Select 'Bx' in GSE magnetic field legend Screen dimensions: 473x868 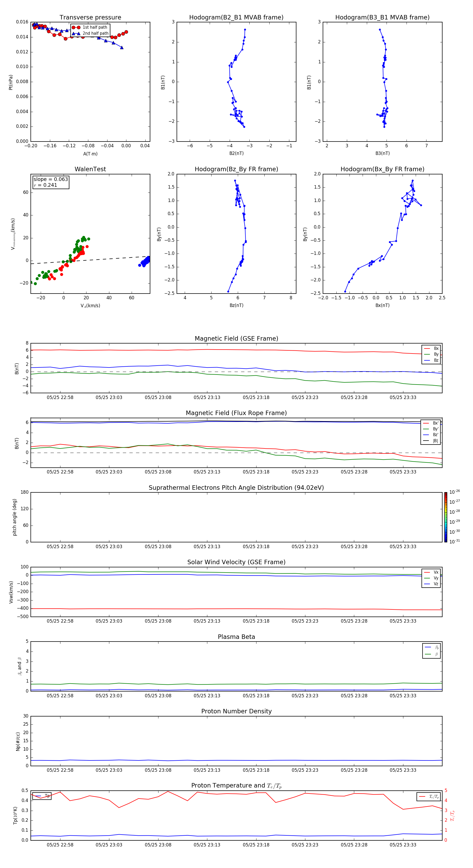click(x=431, y=349)
